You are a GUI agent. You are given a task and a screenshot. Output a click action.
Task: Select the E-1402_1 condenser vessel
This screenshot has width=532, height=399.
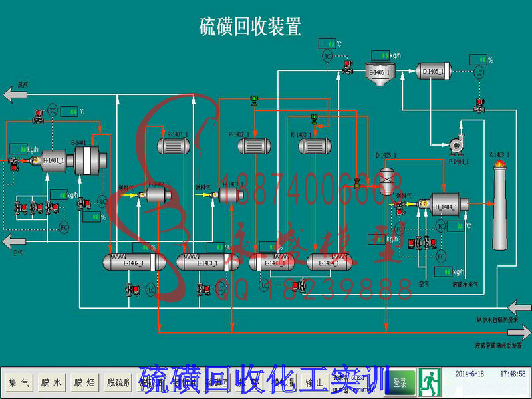pos(134,263)
